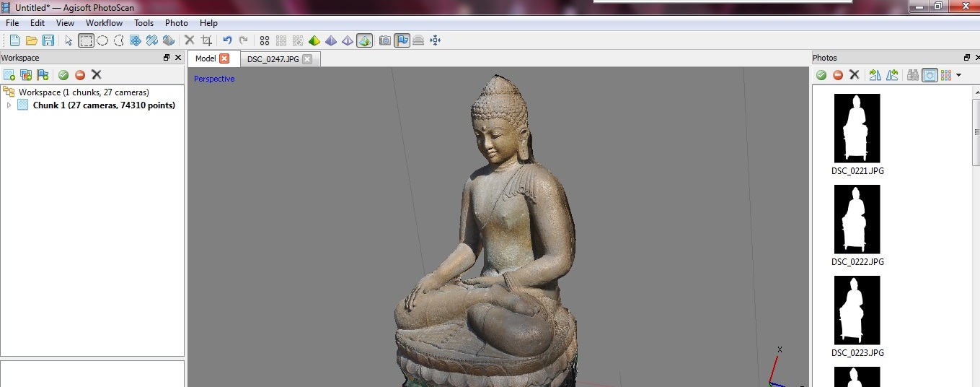Expand the Chunk 1 tree node
The image size is (980, 387).
9,105
